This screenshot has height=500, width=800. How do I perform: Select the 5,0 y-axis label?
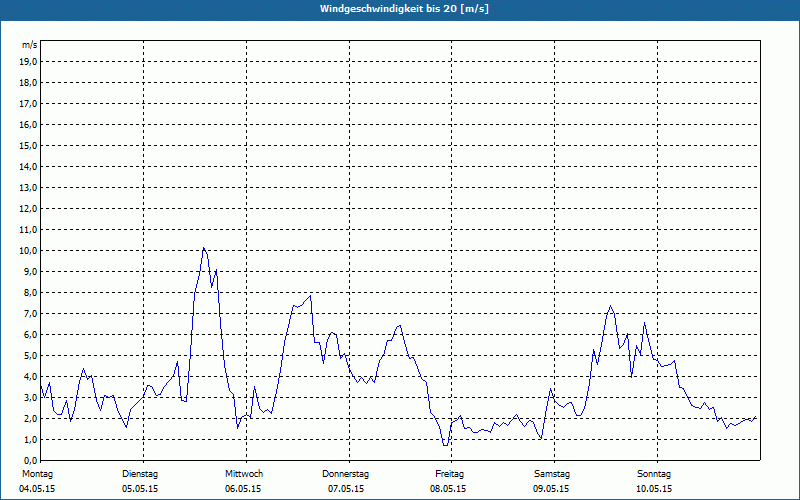[30, 356]
